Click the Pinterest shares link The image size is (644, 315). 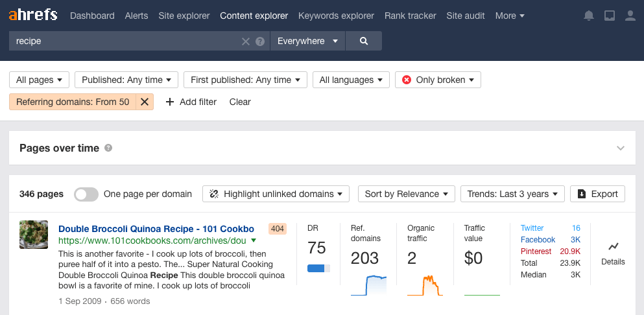tap(536, 251)
